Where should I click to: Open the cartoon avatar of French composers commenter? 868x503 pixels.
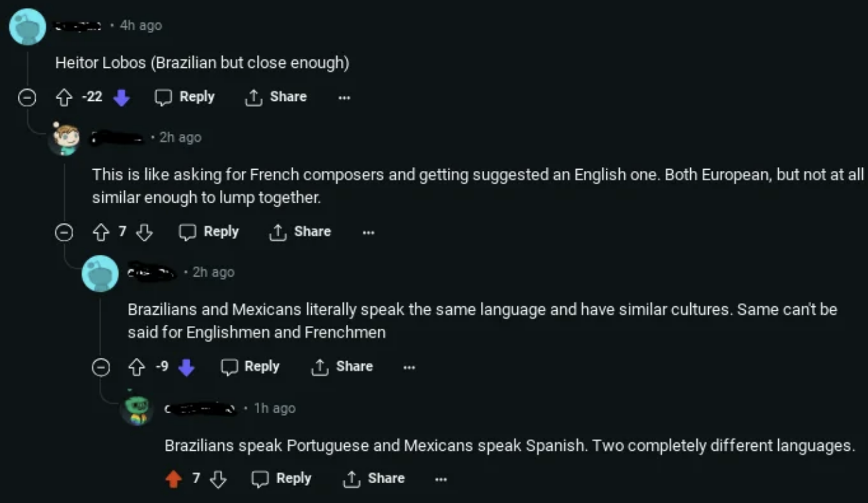[x=64, y=139]
